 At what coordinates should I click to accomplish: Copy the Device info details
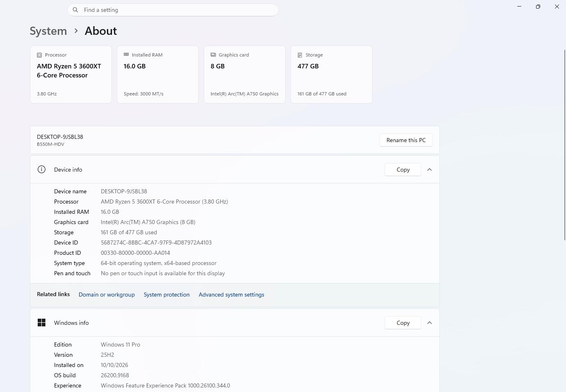403,170
